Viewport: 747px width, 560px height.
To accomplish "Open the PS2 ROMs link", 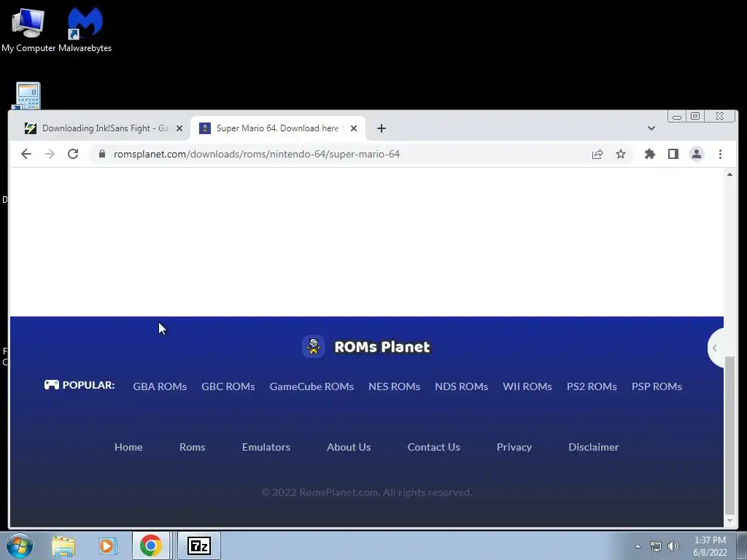I will (x=592, y=386).
